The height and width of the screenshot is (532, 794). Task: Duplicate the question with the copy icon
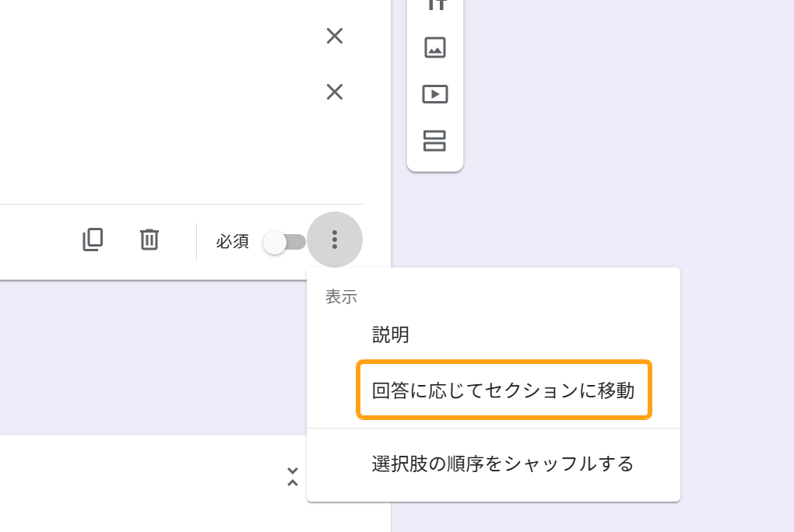(93, 240)
